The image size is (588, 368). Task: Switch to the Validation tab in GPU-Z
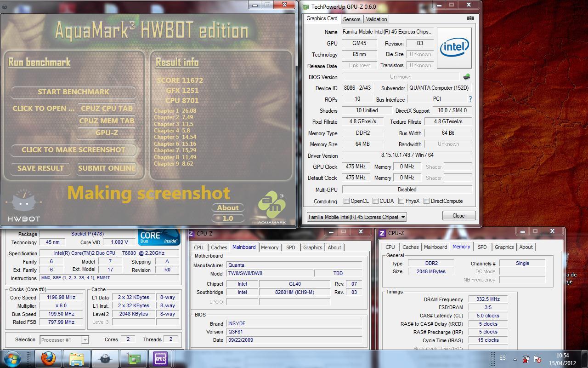376,19
